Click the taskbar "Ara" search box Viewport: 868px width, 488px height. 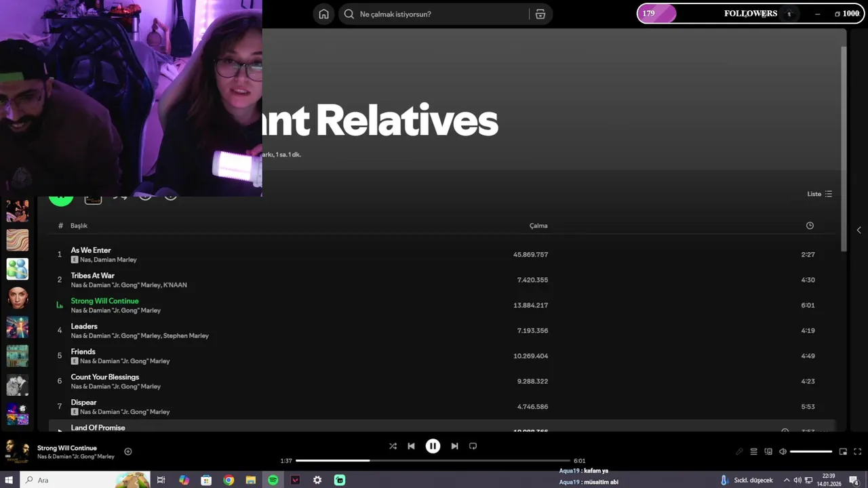pos(85,480)
